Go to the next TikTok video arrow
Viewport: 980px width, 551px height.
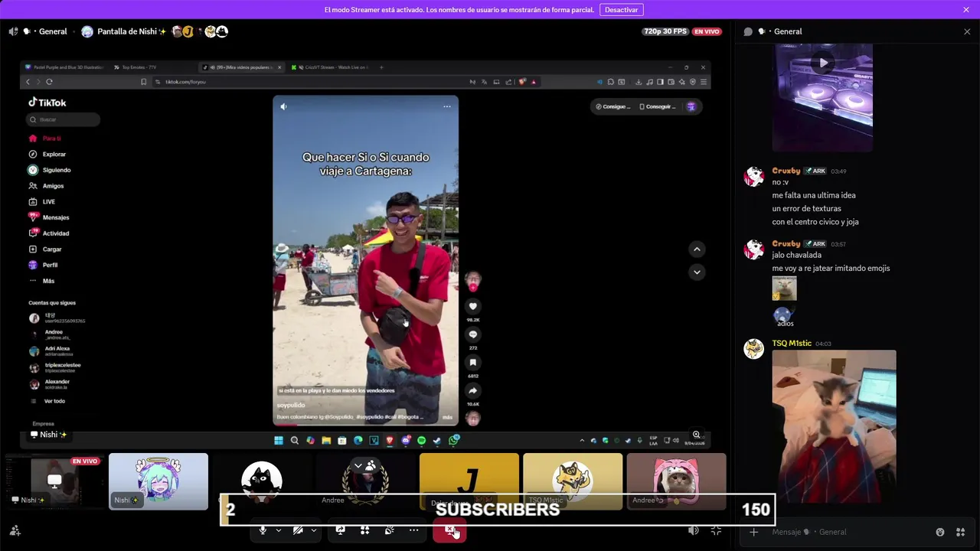point(697,272)
